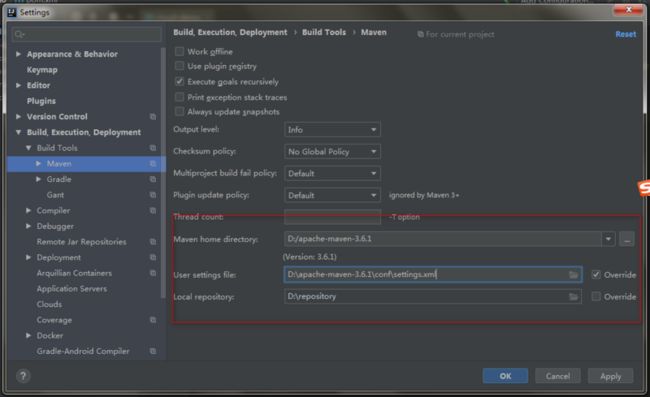The height and width of the screenshot is (397, 650).
Task: Collapse the Build Tools node
Action: tap(29, 148)
